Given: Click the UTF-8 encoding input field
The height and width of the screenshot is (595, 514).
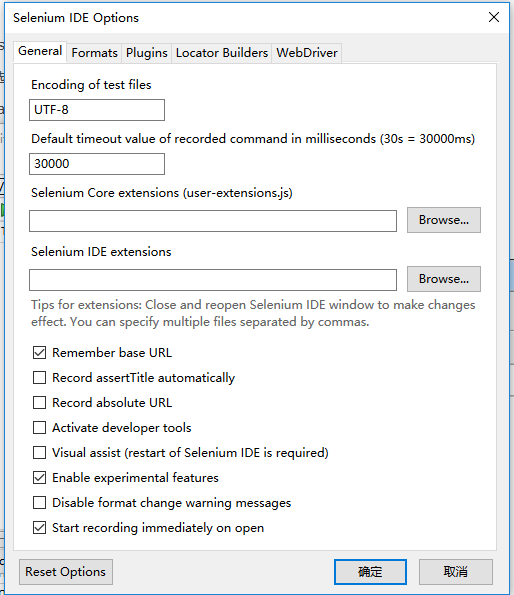Looking at the screenshot, I should coord(97,110).
